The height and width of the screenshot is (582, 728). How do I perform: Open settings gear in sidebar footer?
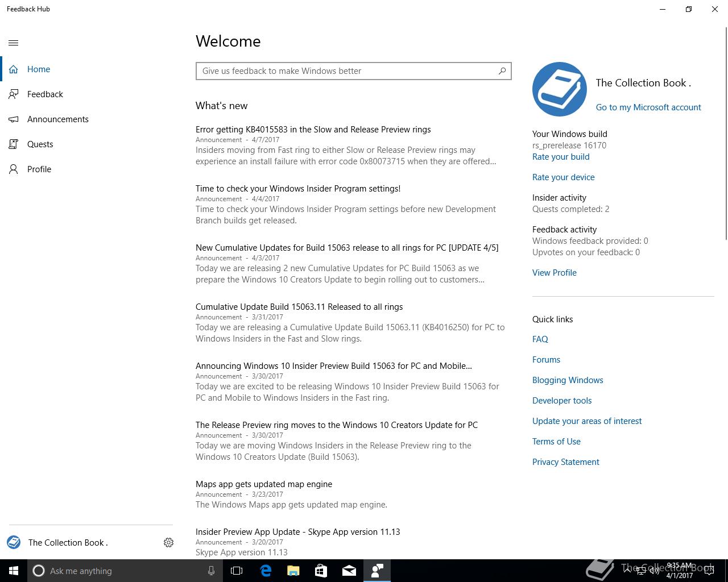168,543
